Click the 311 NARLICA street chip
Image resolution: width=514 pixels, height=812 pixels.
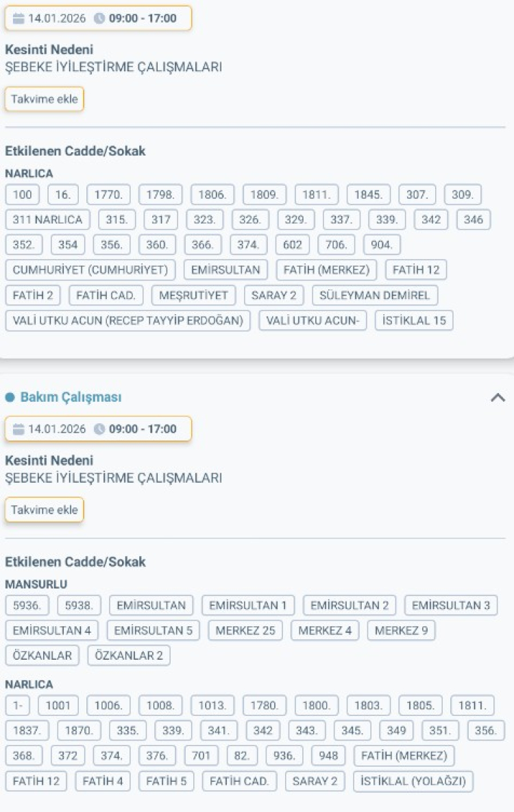tap(47, 219)
